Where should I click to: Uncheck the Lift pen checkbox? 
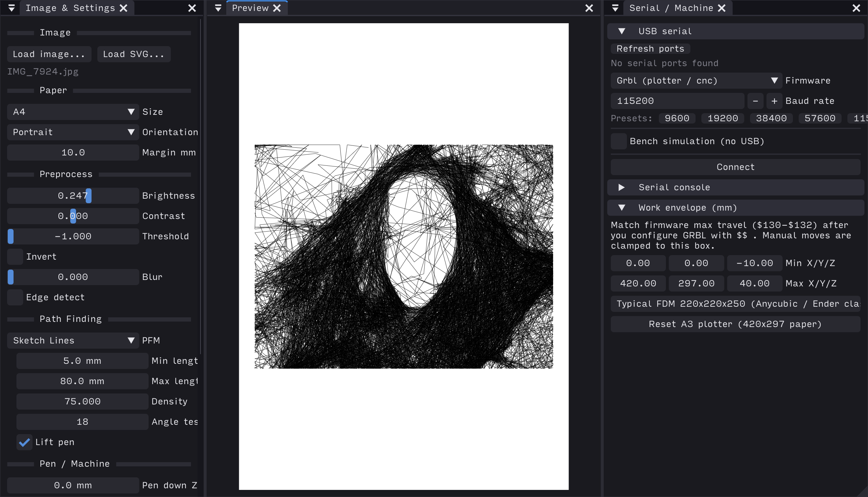[x=24, y=442]
